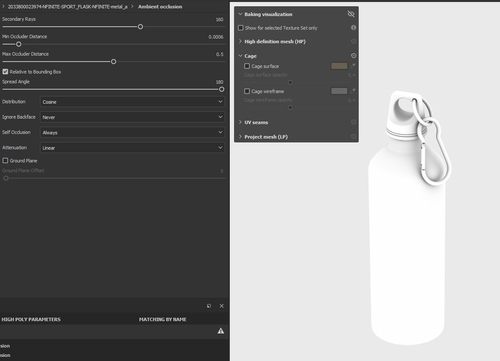Collapse the Cage section
The width and height of the screenshot is (500, 361).
pyautogui.click(x=240, y=56)
